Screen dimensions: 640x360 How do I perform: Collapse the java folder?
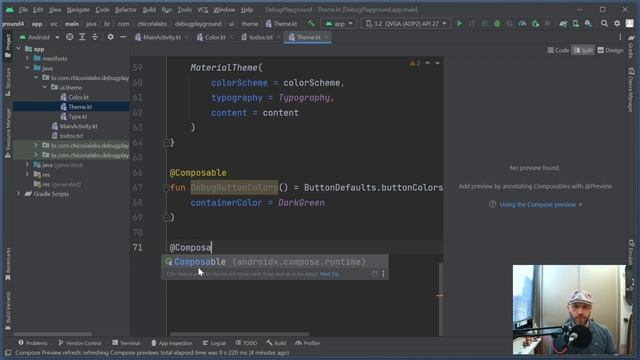(27, 68)
